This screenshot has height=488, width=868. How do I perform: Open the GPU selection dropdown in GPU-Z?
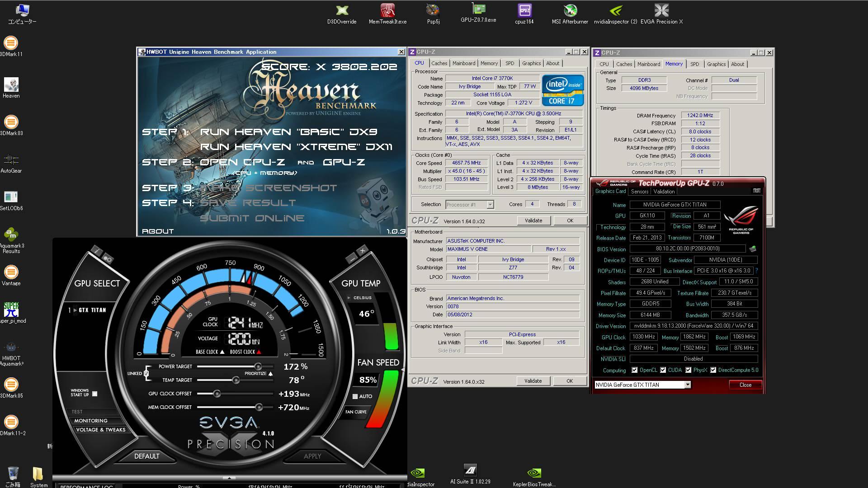(x=687, y=385)
